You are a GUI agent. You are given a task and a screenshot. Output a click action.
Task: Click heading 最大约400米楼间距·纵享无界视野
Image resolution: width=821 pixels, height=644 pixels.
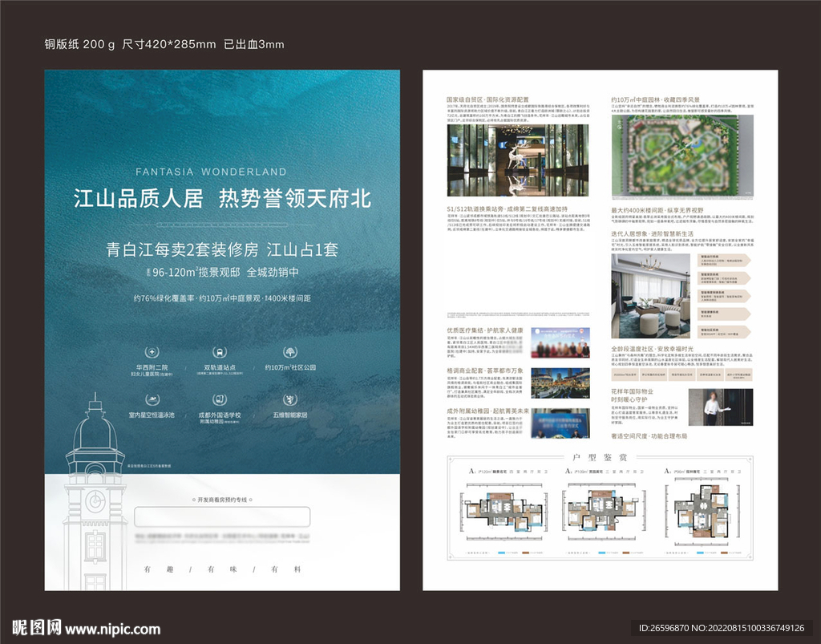pyautogui.click(x=657, y=210)
